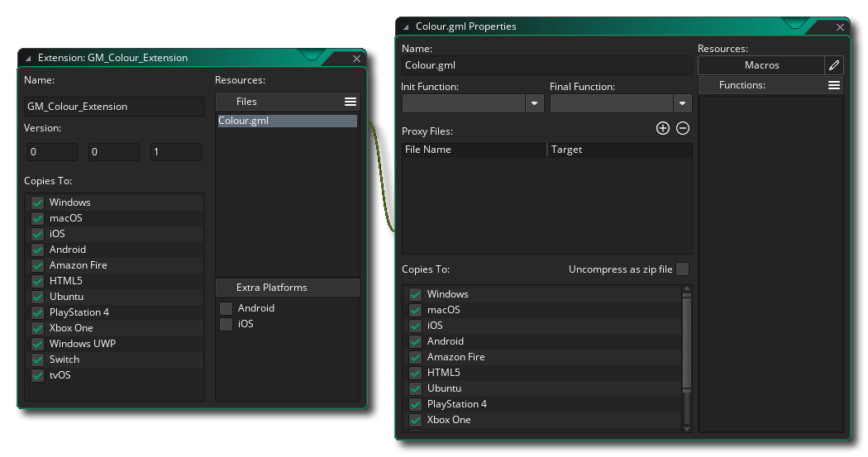Select Colour.gml in the Files list
The image size is (868, 457).
coord(287,121)
